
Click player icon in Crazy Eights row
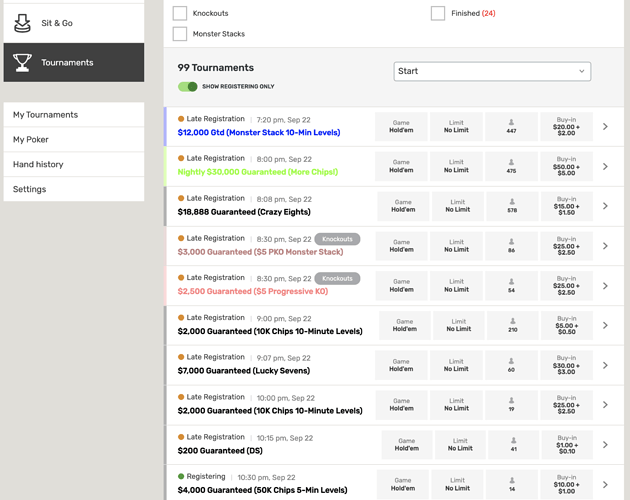pos(511,201)
